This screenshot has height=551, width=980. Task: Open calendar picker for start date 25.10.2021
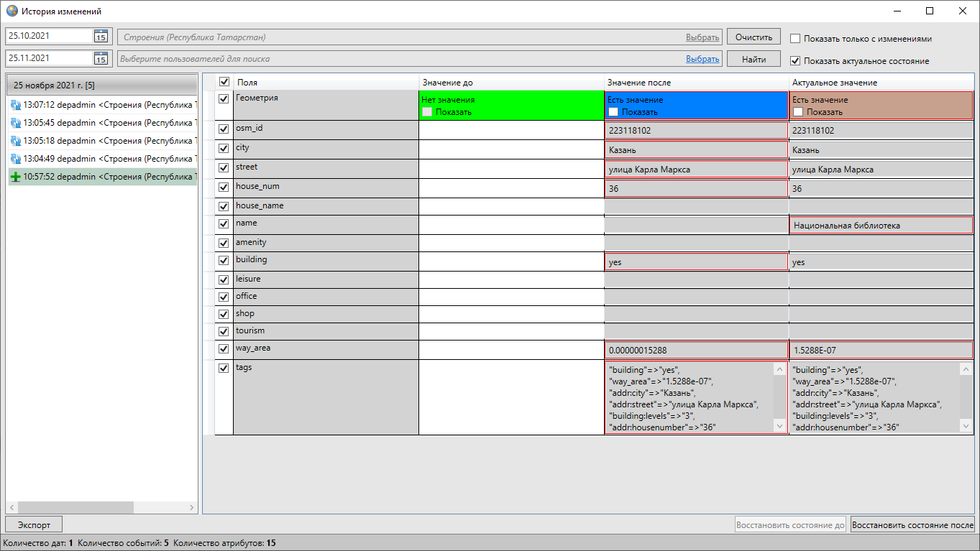[101, 37]
